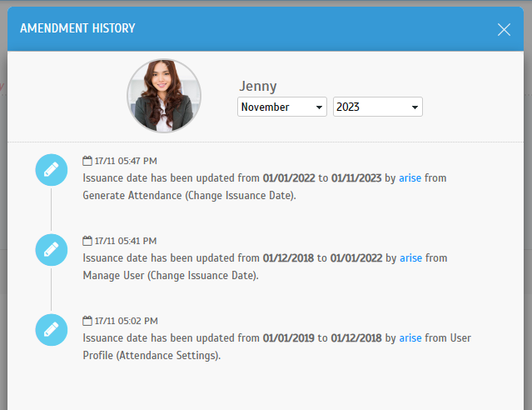Viewport: 532px width, 410px height.
Task: Open arise link in Manage User entry
Action: click(411, 257)
